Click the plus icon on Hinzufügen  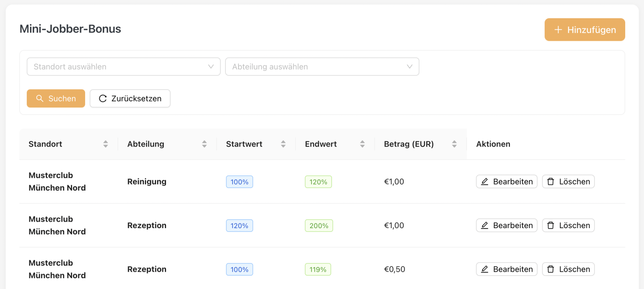coord(558,29)
